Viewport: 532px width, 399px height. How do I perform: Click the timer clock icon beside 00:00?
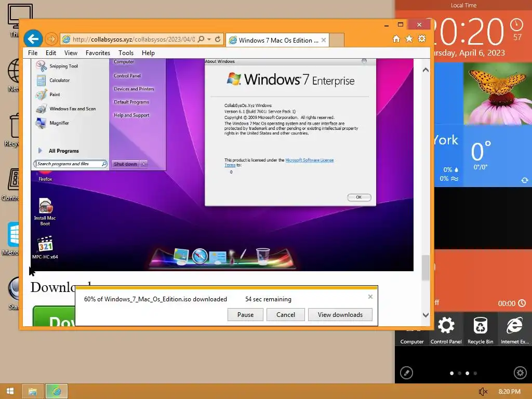[x=522, y=303]
